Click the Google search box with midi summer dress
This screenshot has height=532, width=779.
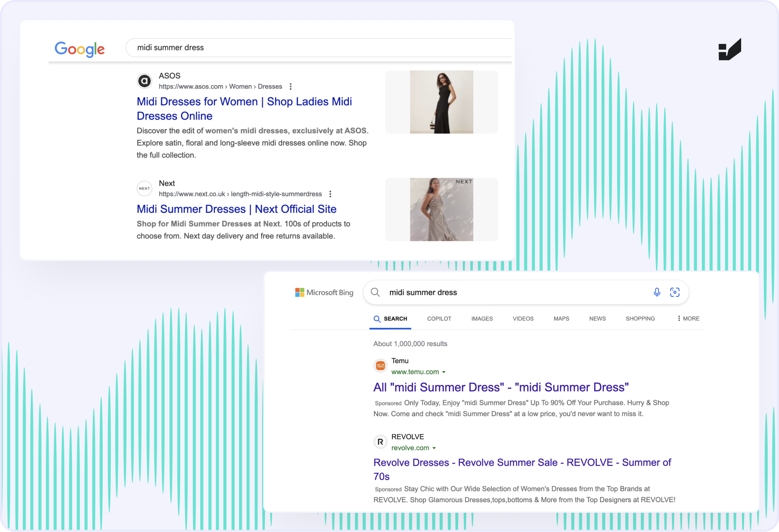(319, 48)
